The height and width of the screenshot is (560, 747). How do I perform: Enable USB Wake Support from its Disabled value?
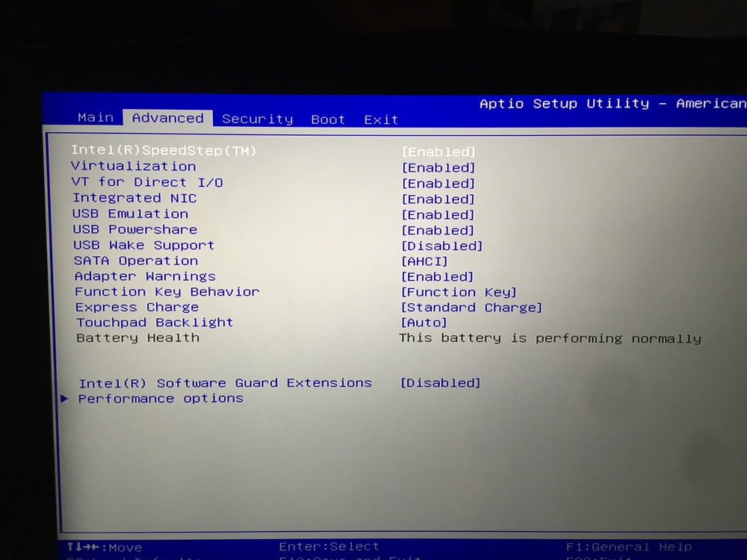point(441,246)
